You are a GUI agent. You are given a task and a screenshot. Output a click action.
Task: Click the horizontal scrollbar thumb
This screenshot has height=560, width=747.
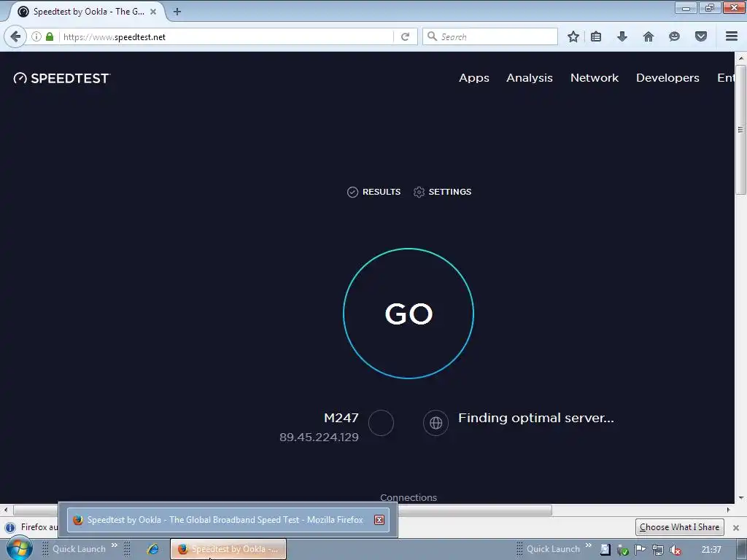click(x=283, y=510)
